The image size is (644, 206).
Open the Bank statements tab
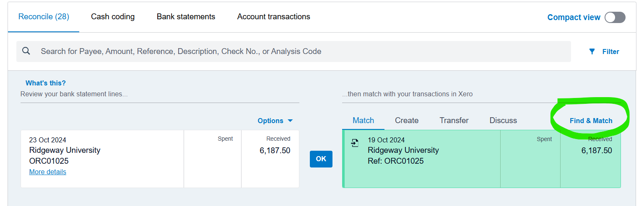pos(186,17)
